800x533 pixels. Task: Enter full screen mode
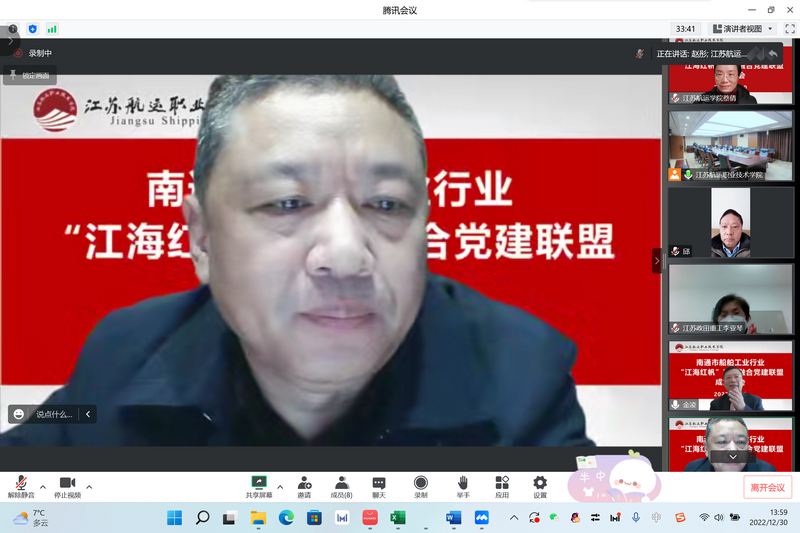[x=790, y=29]
